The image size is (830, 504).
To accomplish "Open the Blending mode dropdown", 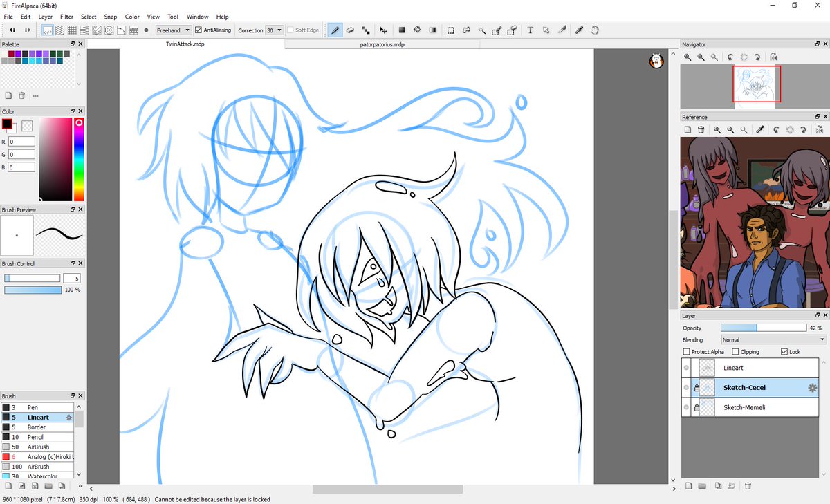I will click(773, 340).
